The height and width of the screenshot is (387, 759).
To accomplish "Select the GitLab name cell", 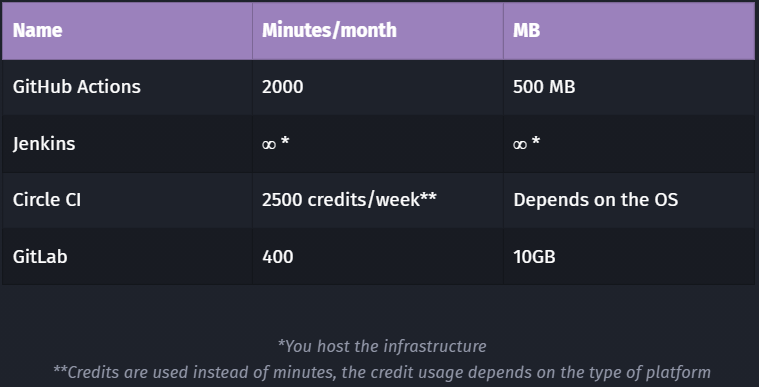I will [127, 257].
